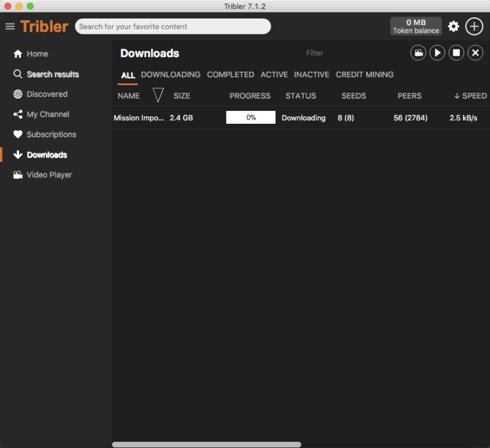Click the Downloading status cell
This screenshot has height=448, width=490.
tap(303, 118)
